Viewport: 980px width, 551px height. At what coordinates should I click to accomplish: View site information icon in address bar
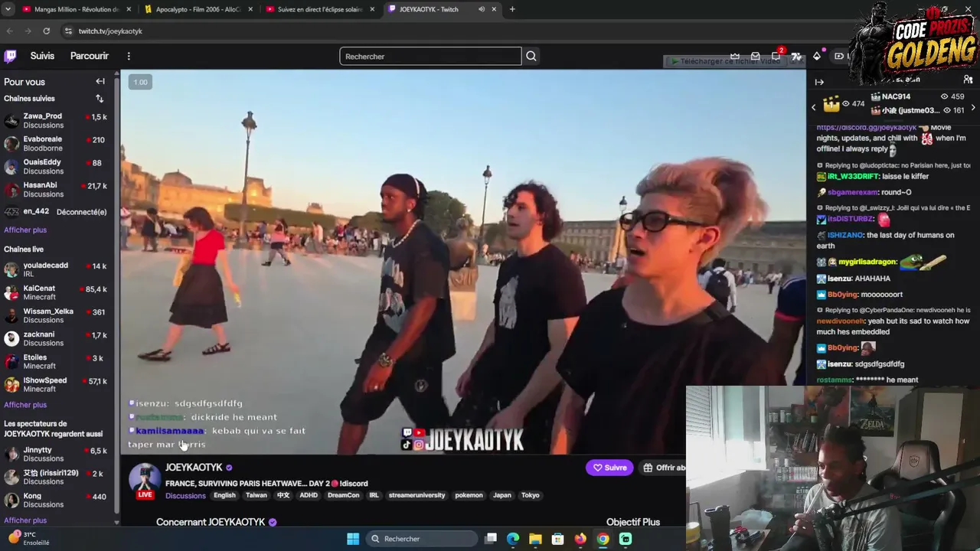[68, 31]
